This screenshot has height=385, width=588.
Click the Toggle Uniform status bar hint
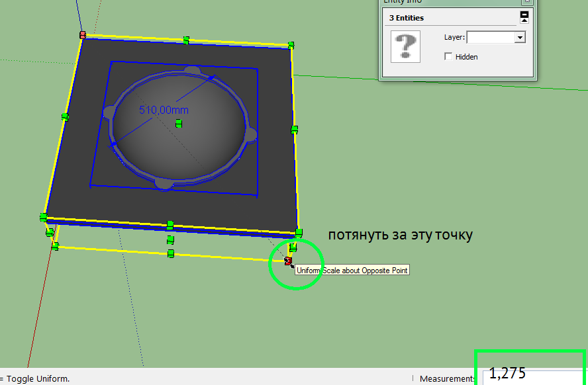pyautogui.click(x=37, y=379)
